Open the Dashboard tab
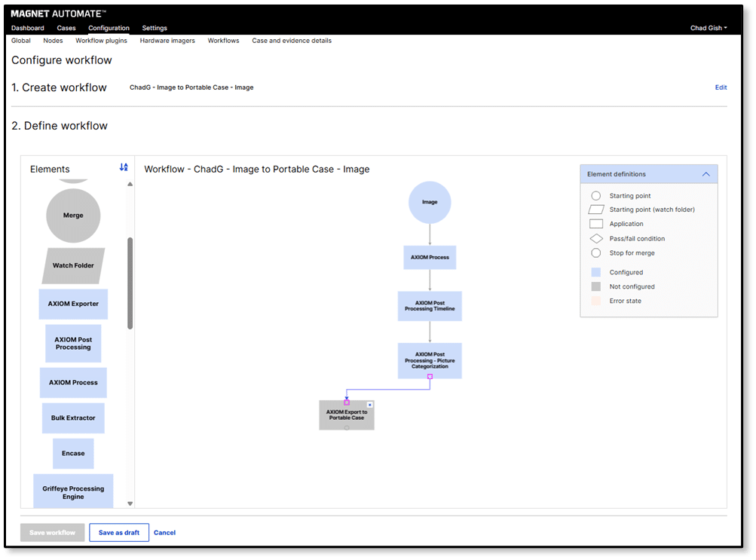The image size is (756, 560). coord(27,28)
